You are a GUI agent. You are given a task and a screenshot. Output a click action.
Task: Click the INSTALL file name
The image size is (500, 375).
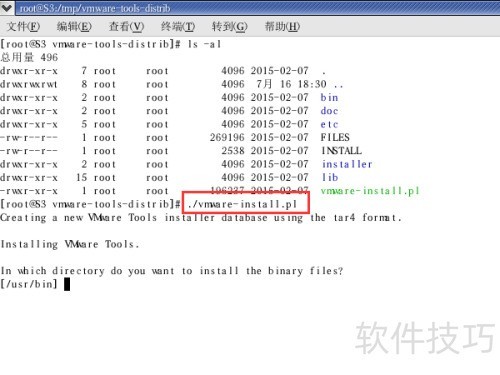point(341,151)
